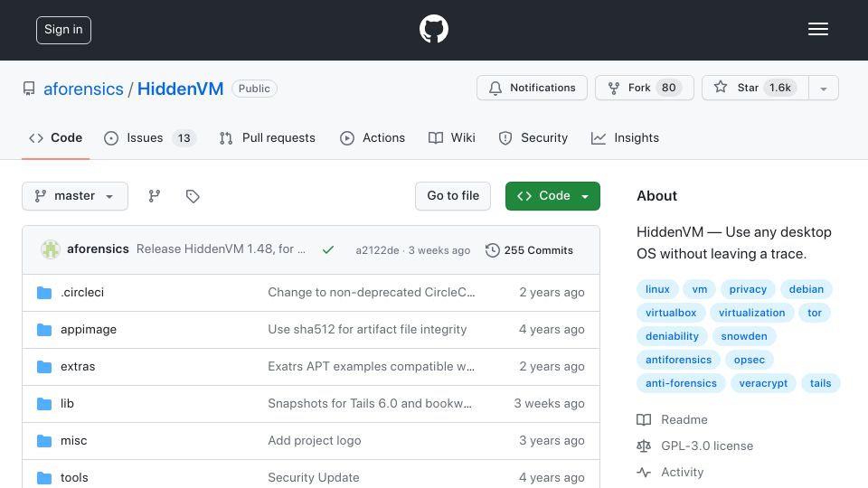Click the .circleci folder icon

44,293
